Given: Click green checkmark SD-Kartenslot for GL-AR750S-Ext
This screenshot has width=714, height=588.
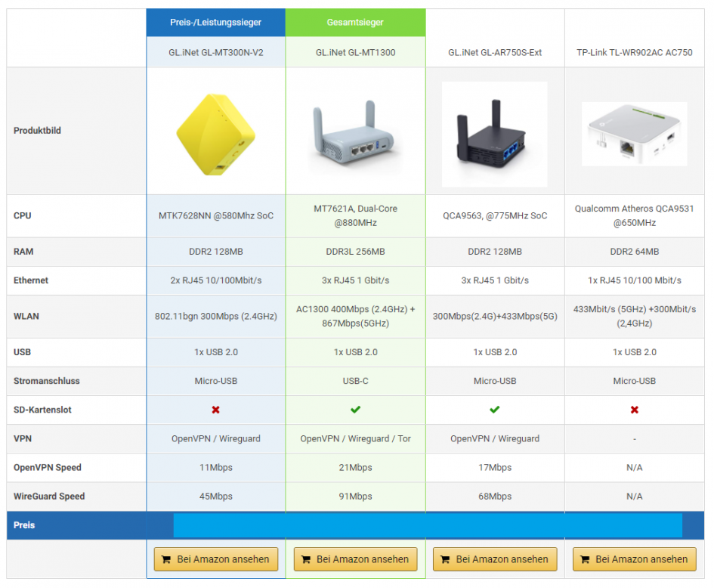Looking at the screenshot, I should tap(494, 410).
